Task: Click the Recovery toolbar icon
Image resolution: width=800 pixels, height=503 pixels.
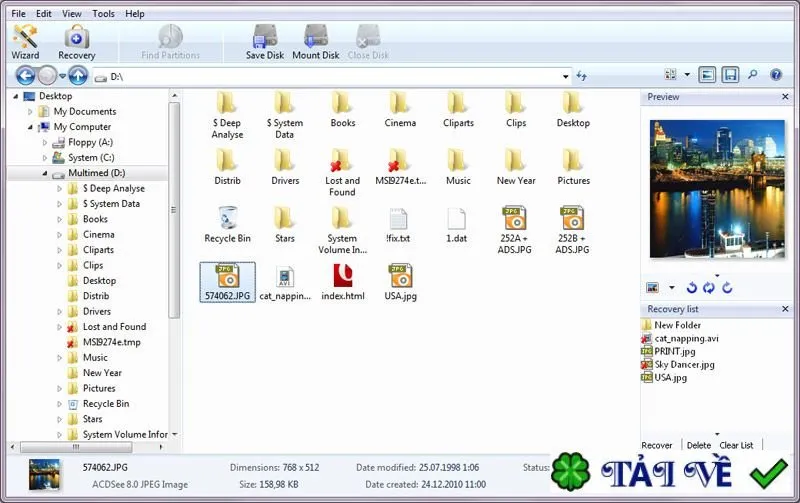Action: (77, 42)
